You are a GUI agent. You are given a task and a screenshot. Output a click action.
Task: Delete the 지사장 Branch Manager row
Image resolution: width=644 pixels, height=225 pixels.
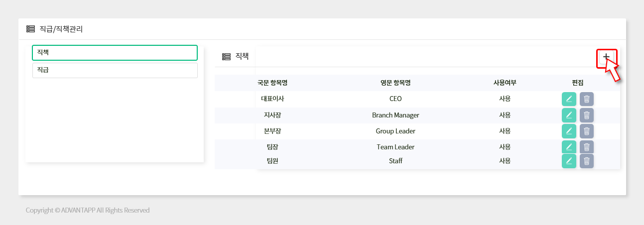pos(587,115)
